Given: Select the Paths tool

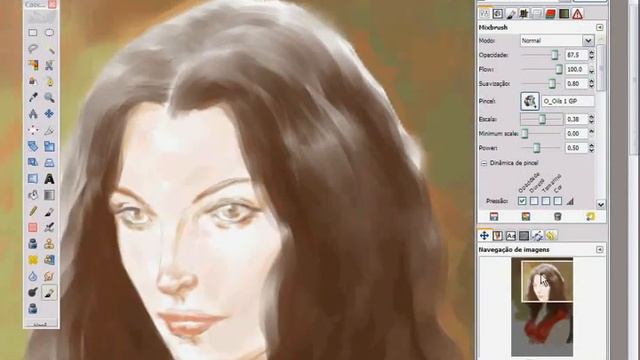Looking at the screenshot, I should click(49, 81).
